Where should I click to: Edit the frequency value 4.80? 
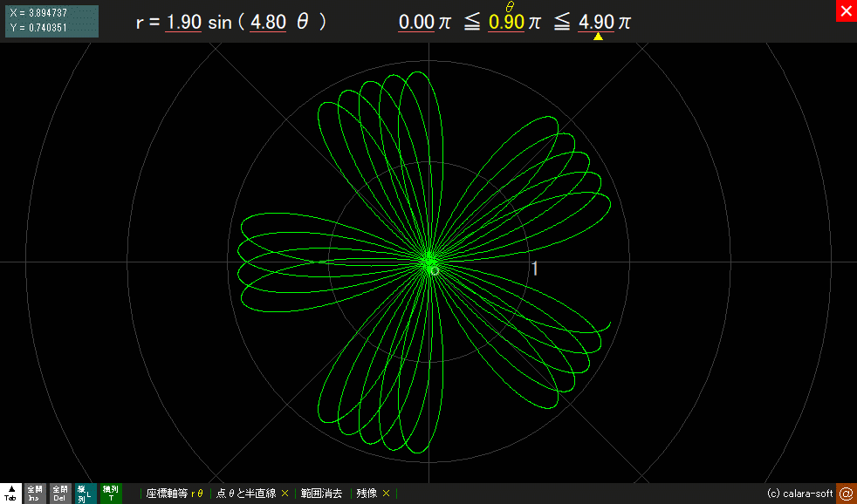[268, 23]
